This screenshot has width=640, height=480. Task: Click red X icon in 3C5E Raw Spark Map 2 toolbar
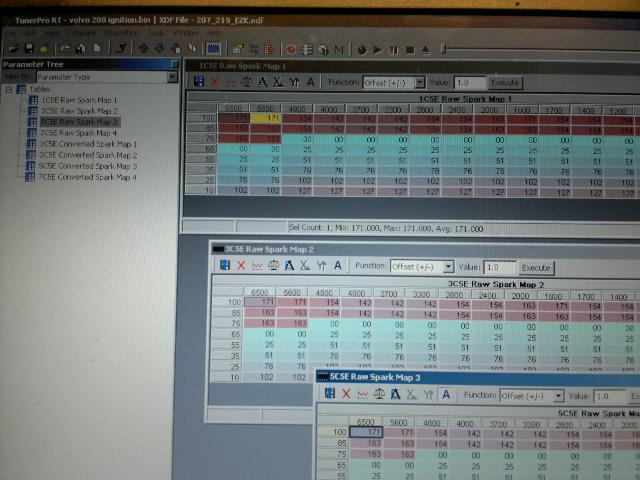point(240,267)
